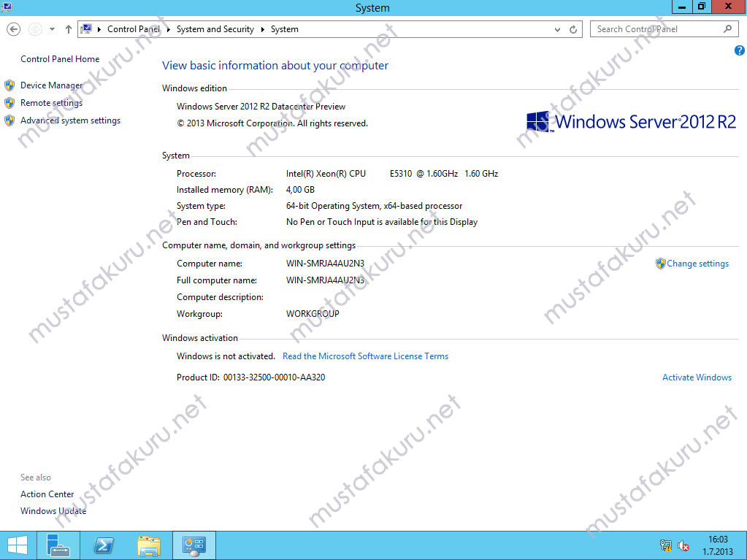
Task: Click the shield icon beside Advanced system settings
Action: coord(9,120)
